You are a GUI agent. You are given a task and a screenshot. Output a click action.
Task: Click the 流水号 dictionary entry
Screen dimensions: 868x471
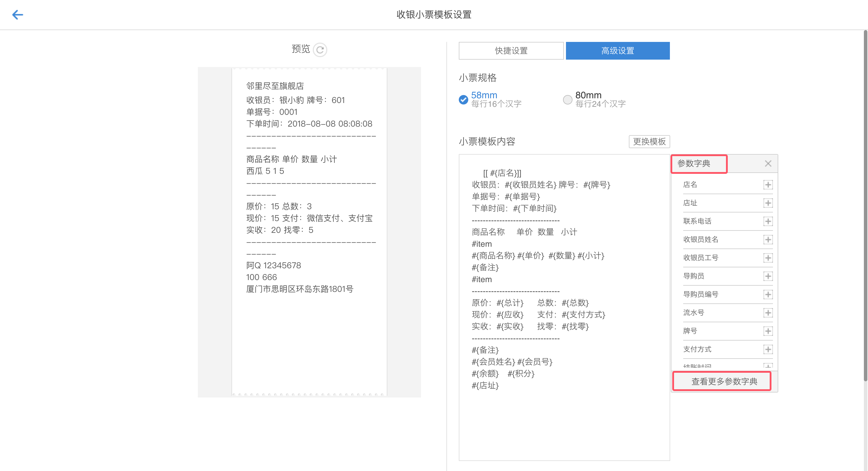[694, 313]
